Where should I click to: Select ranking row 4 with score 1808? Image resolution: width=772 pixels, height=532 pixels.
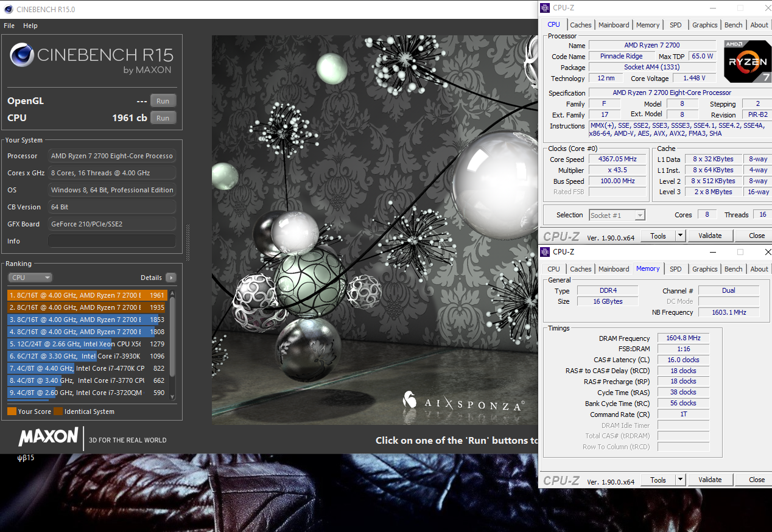coord(88,332)
